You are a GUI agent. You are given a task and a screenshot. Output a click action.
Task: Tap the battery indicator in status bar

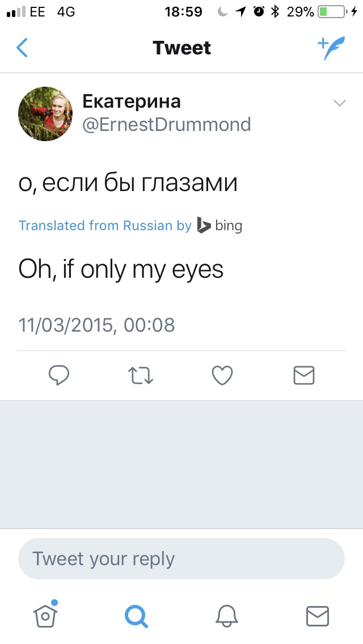point(332,11)
